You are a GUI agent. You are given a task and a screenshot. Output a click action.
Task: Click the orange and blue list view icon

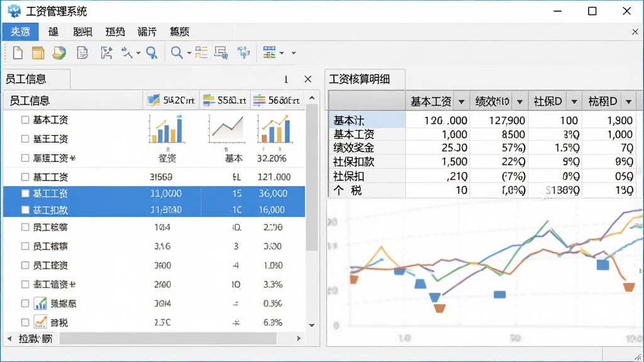click(x=201, y=53)
